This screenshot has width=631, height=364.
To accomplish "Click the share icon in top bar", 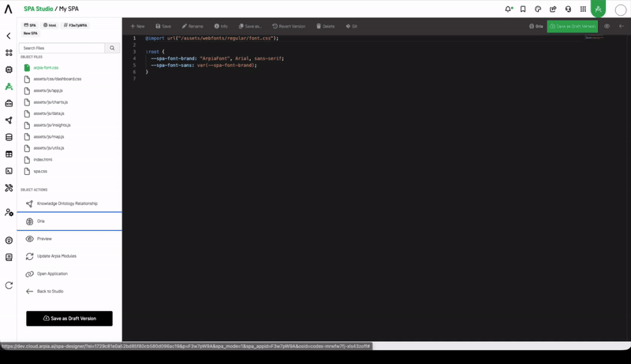I will click(x=553, y=9).
